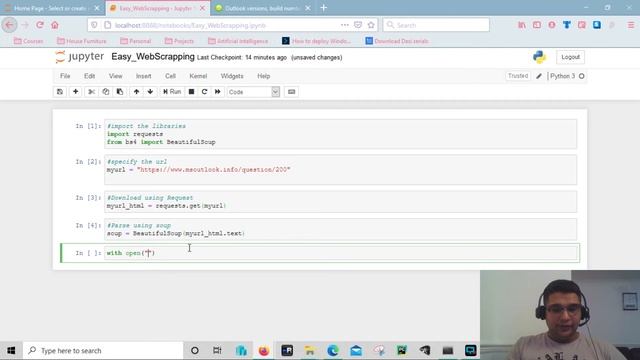Open File Explorer from the taskbar
Viewport: 640px width, 360px height.
(x=310, y=351)
